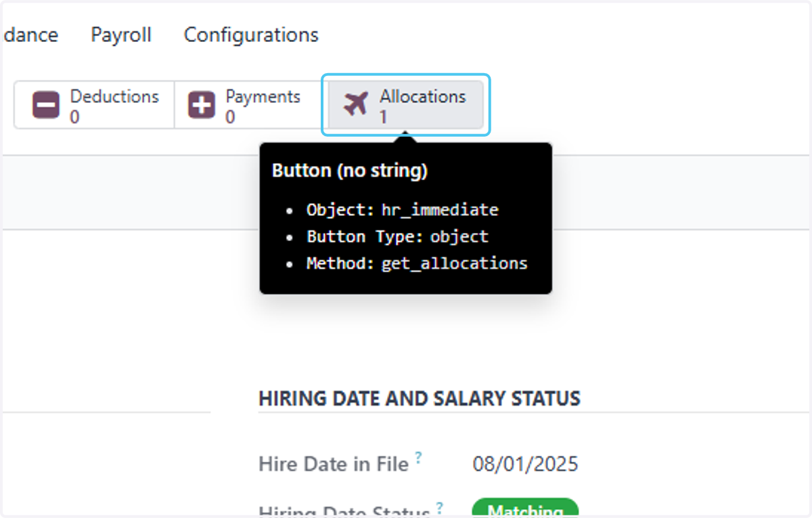The image size is (812, 518).
Task: Click the HIRING DATE AND SALARY STATUS heading
Action: point(420,398)
